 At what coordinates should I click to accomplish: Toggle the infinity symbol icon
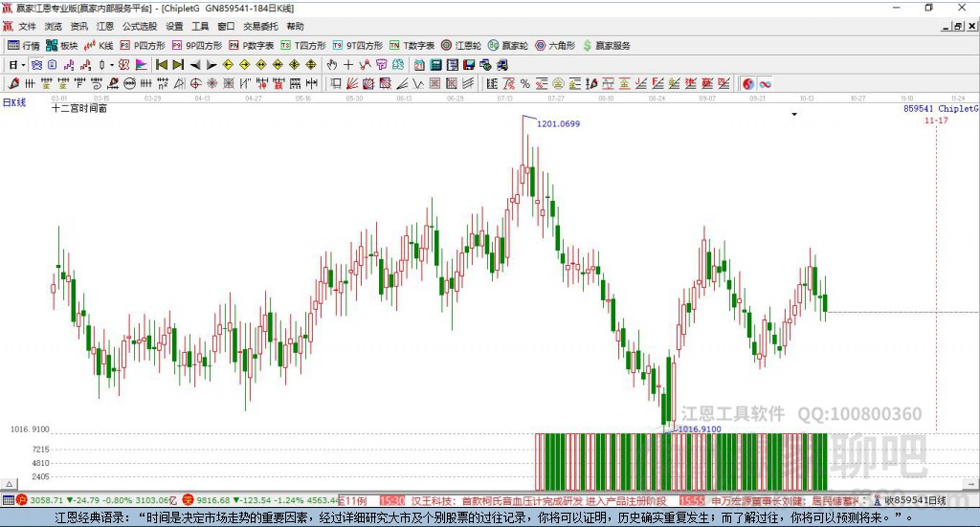(x=766, y=84)
